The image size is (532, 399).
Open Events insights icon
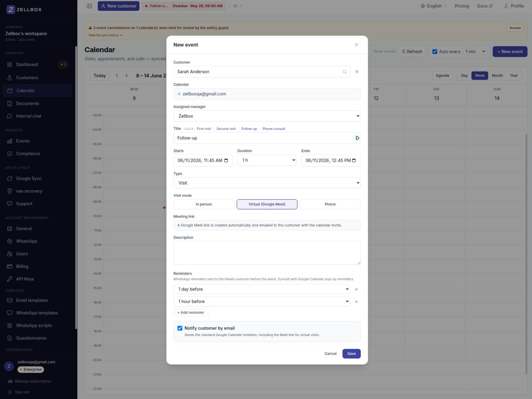point(10,141)
